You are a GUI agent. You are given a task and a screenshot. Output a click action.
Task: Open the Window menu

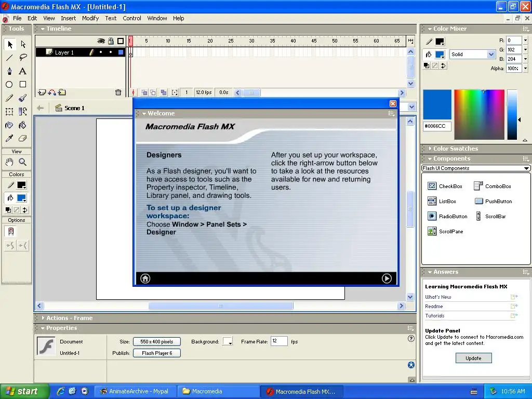157,18
